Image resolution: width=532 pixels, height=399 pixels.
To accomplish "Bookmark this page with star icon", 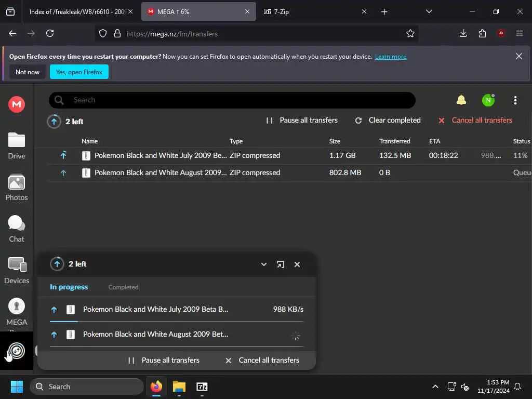I will click(410, 33).
